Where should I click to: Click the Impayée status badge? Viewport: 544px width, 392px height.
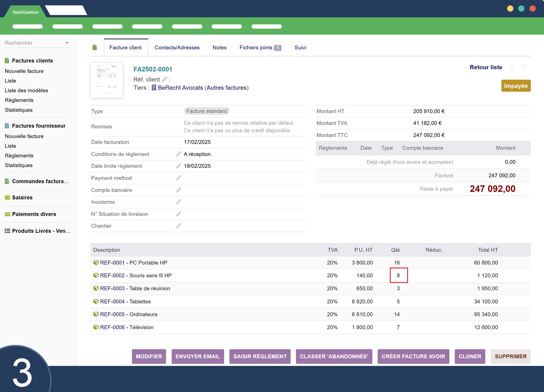click(x=516, y=86)
